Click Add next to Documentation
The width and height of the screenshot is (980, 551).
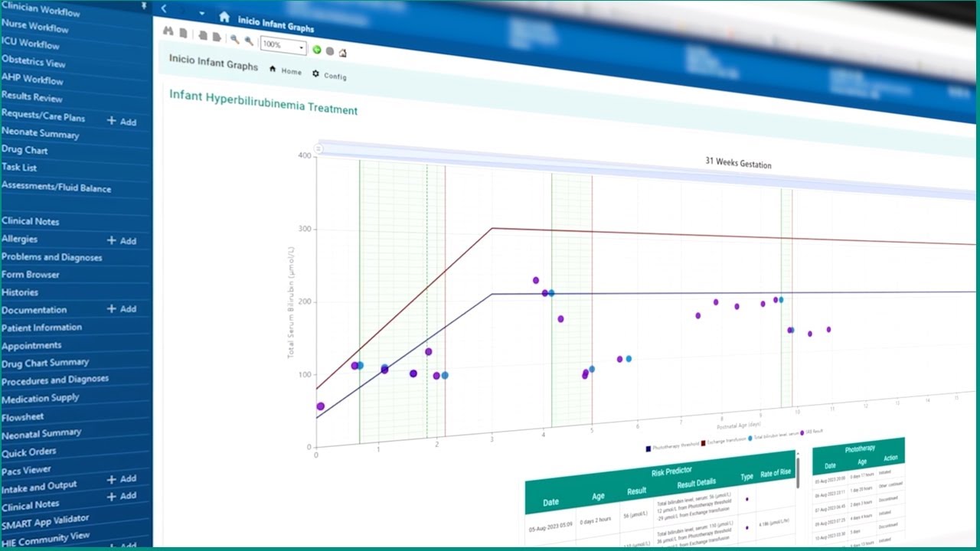(x=122, y=308)
